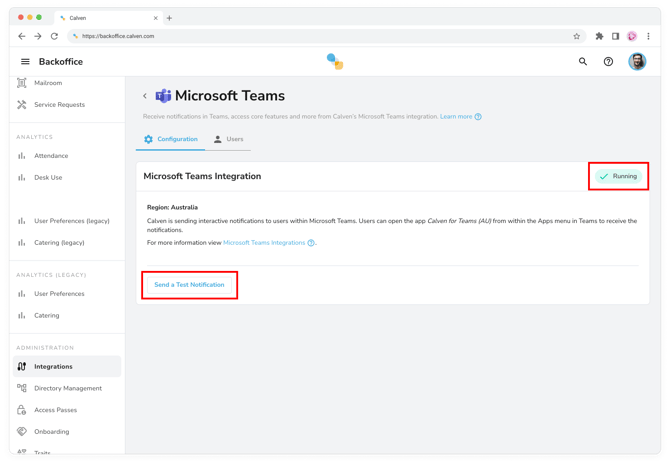This screenshot has height=465, width=670.
Task: Open the user profile avatar
Action: coord(637,62)
